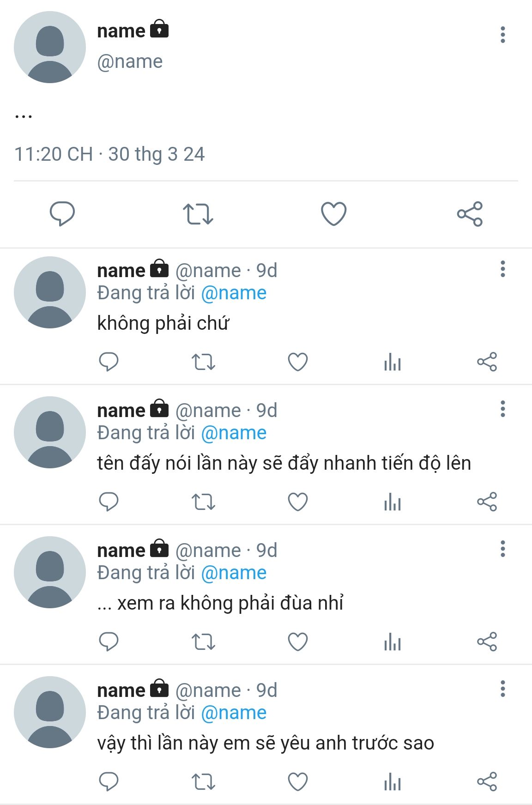Open the @name handle under the main author
This screenshot has width=532, height=805.
pyautogui.click(x=130, y=61)
